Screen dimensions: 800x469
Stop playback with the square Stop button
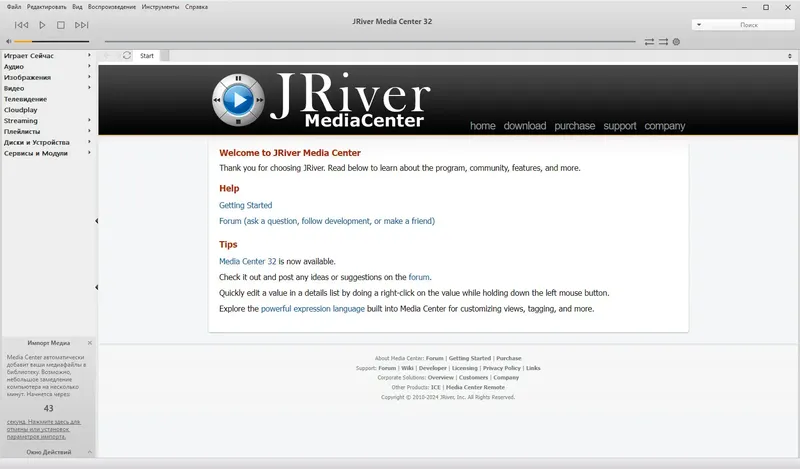click(61, 25)
